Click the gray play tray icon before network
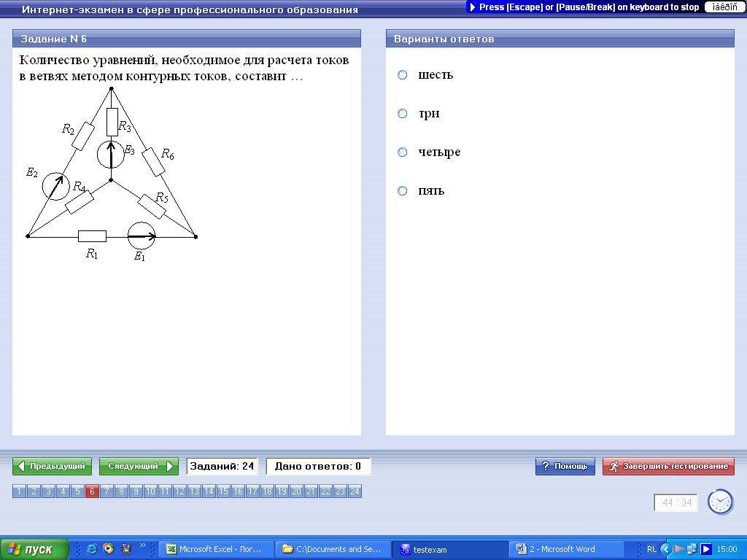Screen dimensions: 747x560 [x=680, y=549]
